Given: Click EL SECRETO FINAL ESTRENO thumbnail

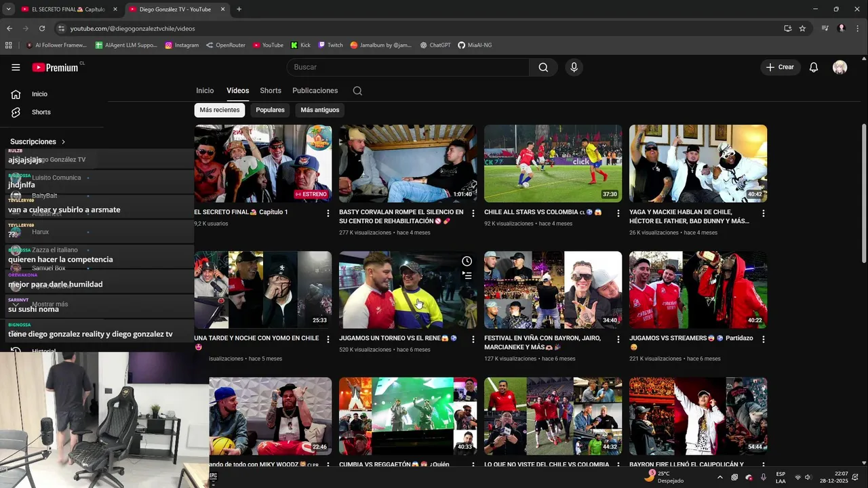Looking at the screenshot, I should (x=263, y=163).
